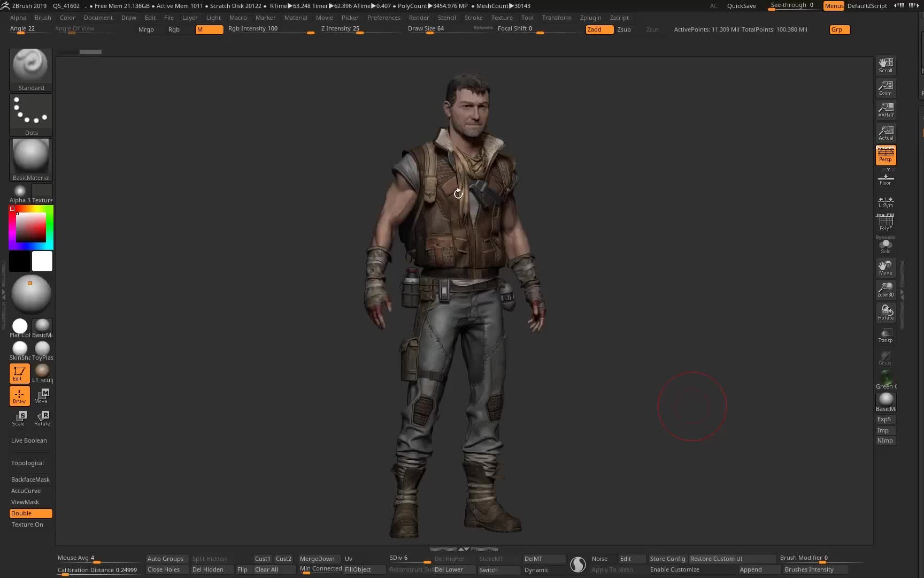Select the Green material sphere
Viewport: 924px width, 578px height.
pyautogui.click(x=885, y=379)
